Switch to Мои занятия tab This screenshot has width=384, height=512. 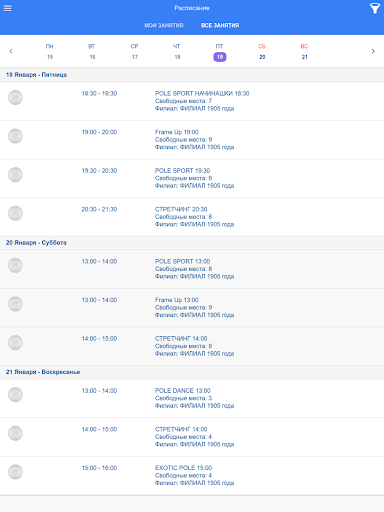pos(164,25)
